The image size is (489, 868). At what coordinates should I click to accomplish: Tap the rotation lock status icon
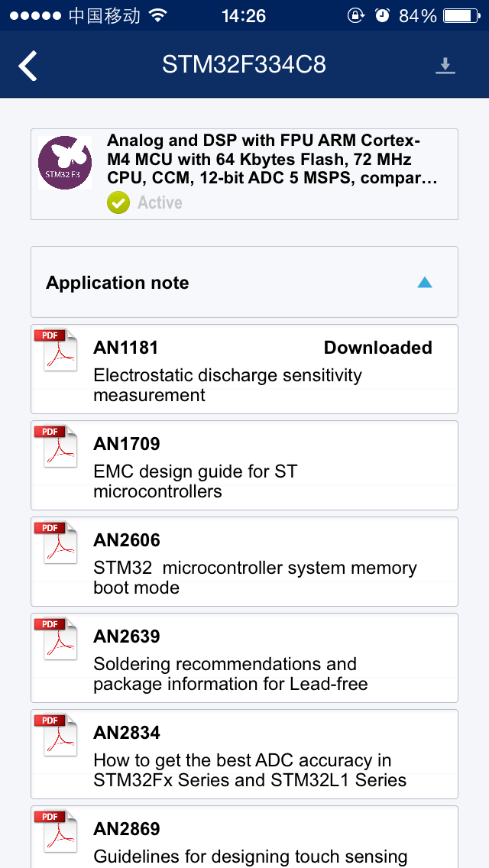pos(355,15)
